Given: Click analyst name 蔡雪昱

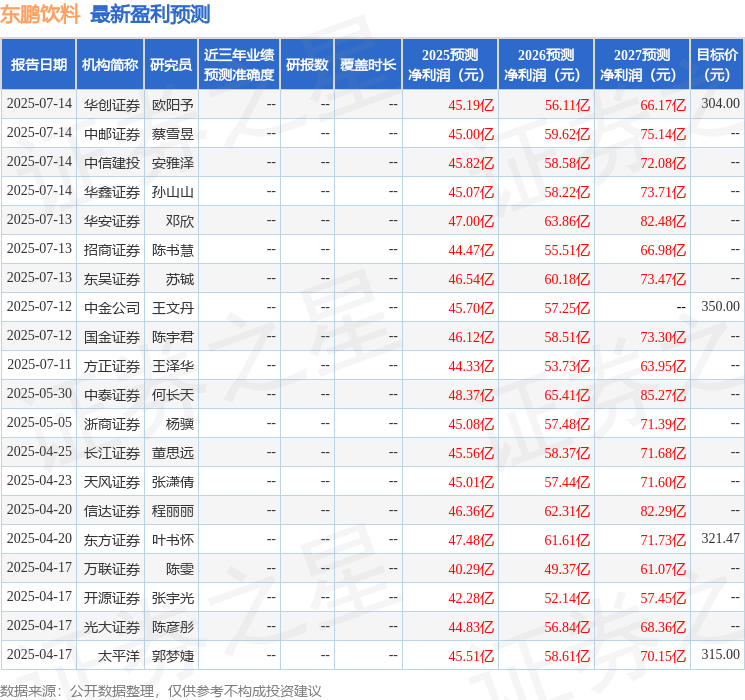Looking at the screenshot, I should (x=172, y=134).
